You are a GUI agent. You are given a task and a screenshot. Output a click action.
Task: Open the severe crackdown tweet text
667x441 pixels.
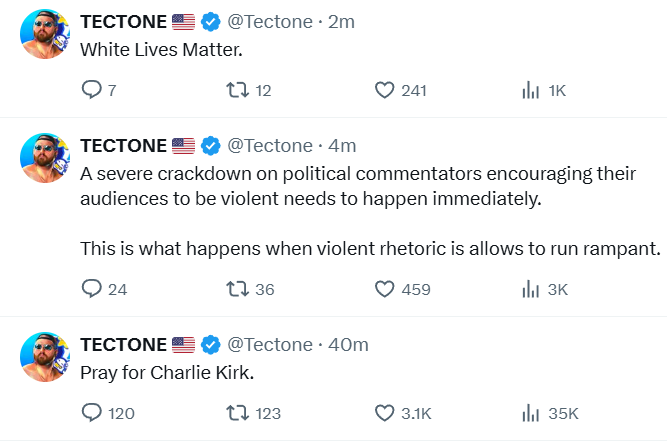point(358,185)
